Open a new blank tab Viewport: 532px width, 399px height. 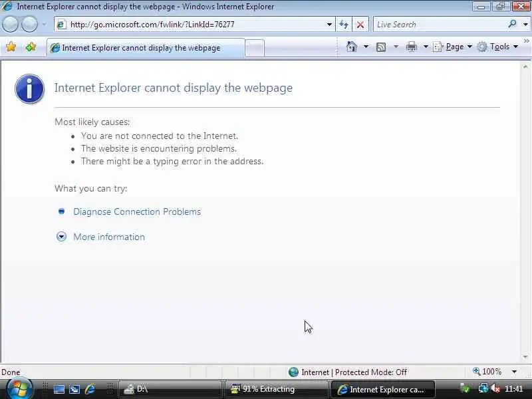(255, 48)
